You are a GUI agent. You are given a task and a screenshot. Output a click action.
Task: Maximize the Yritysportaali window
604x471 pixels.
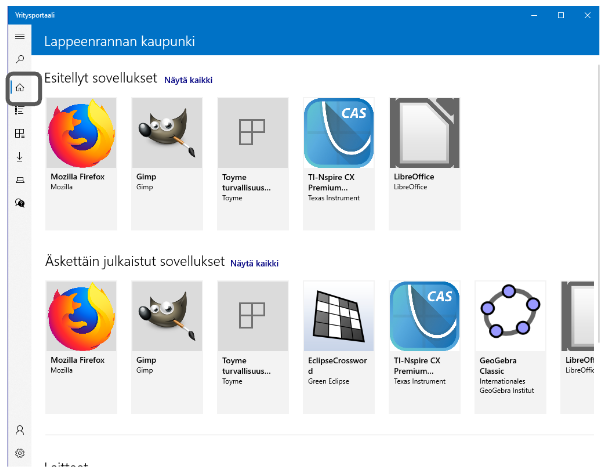(561, 15)
